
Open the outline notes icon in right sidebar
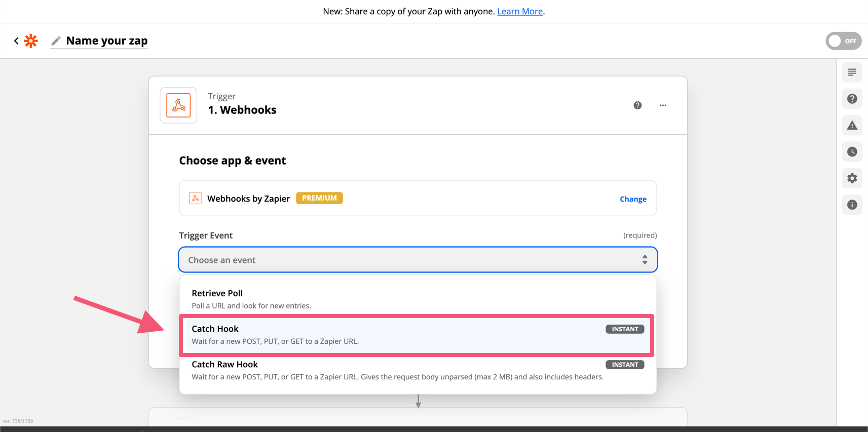(x=852, y=72)
